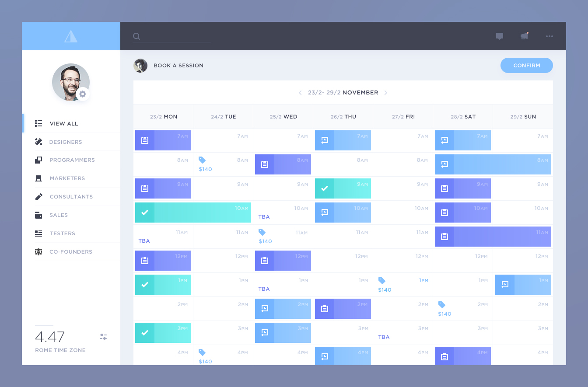Click the 23/2 MON column header
The height and width of the screenshot is (387, 588).
(x=163, y=117)
